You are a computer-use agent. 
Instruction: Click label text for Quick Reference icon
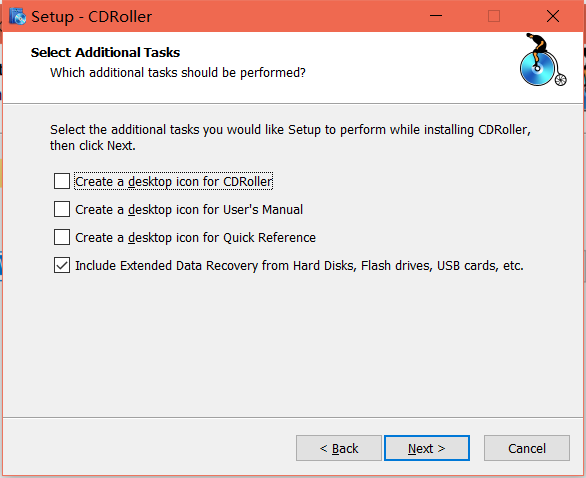(195, 237)
